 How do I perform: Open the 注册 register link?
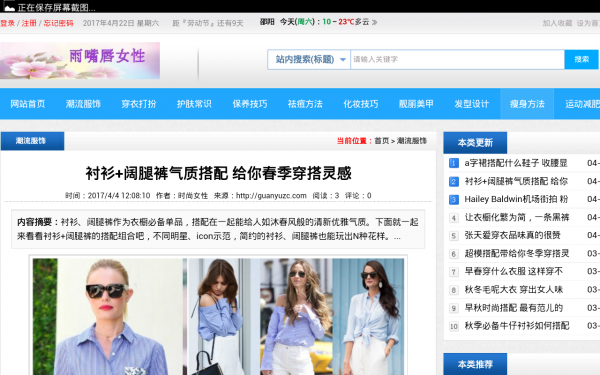coord(29,23)
